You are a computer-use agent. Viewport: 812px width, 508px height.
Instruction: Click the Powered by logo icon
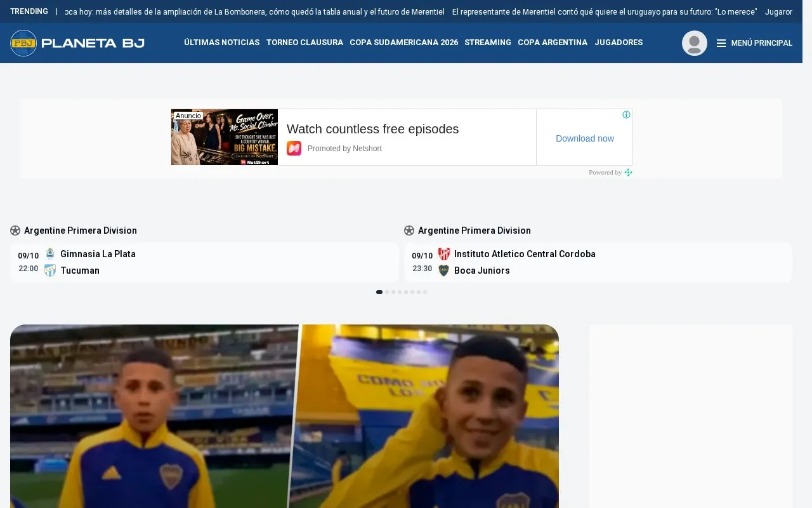pos(628,172)
